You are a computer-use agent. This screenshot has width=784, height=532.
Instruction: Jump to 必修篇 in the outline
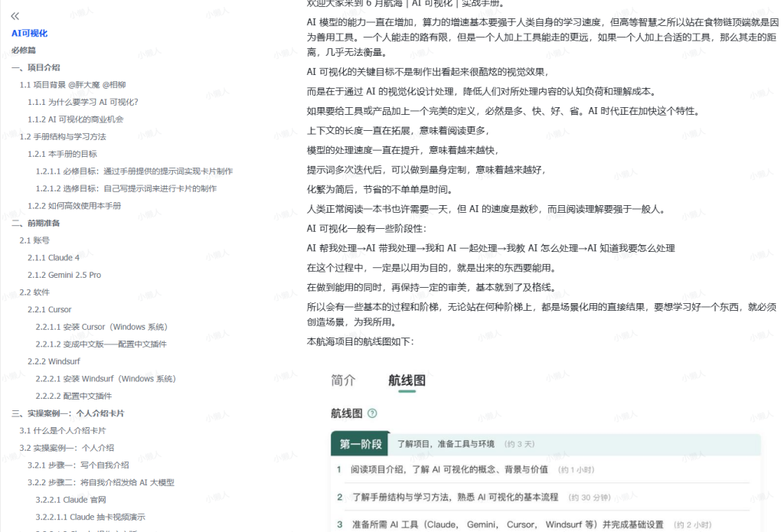coord(24,50)
